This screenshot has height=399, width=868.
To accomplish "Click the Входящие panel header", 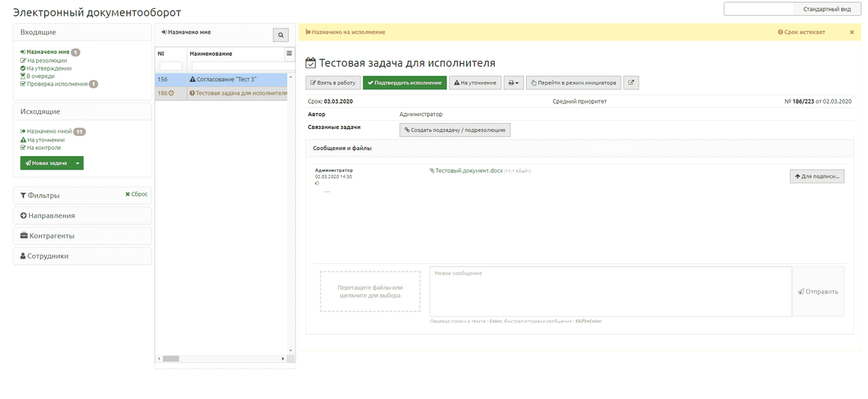I will tap(82, 32).
